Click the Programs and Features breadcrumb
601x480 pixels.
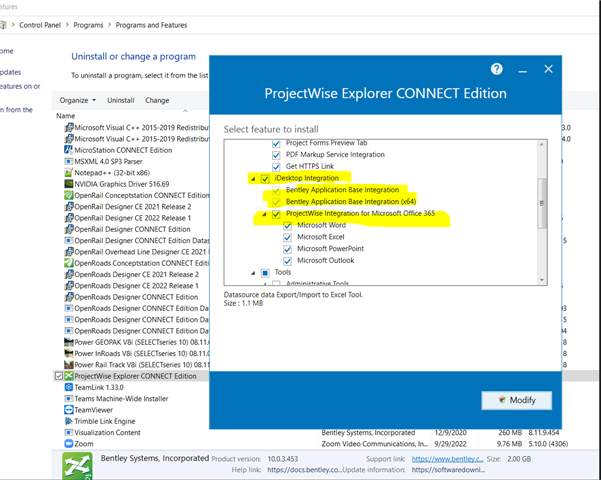point(151,25)
